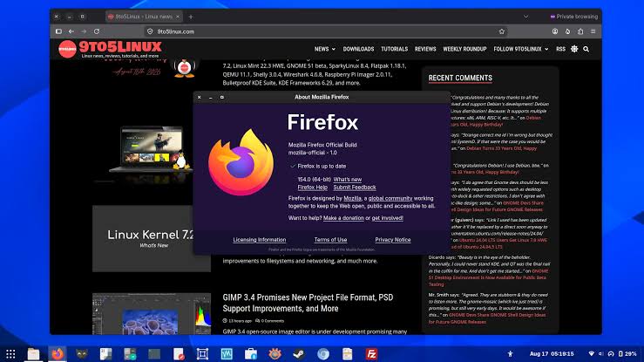
Task: Click the shield tracking protection icon
Action: (150, 31)
